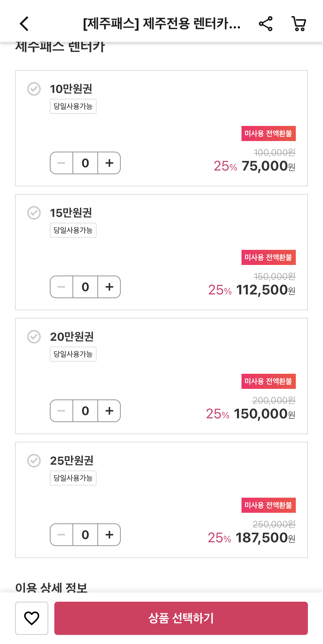323x644 pixels.
Task: Select the 20만원권 check circle
Action: [34, 337]
